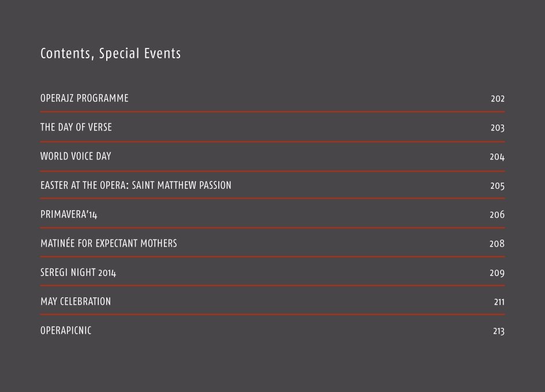
Task: Jump to page number 204
Action: [x=498, y=157]
